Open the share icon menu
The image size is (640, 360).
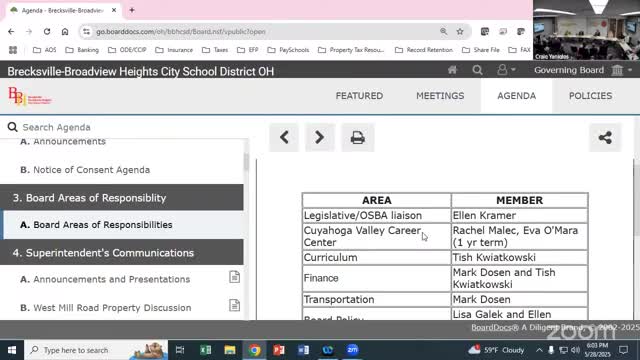click(x=605, y=137)
